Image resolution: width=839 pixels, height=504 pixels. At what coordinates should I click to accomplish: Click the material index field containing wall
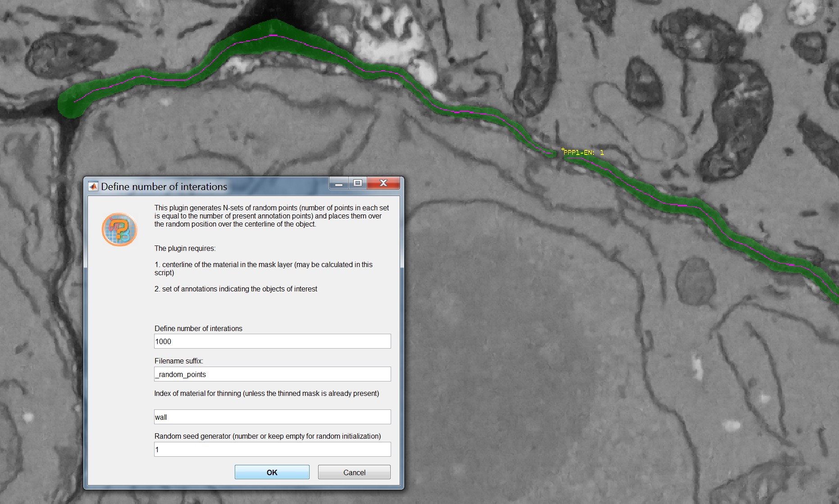click(272, 417)
